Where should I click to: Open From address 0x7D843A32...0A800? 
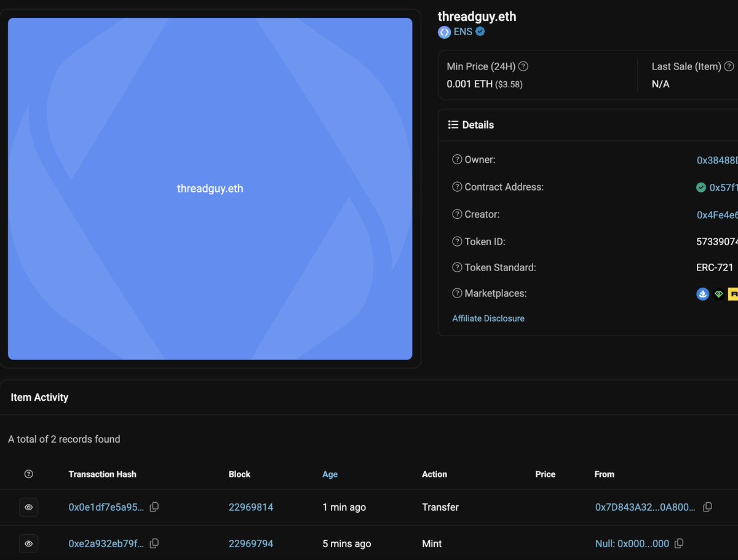point(646,507)
